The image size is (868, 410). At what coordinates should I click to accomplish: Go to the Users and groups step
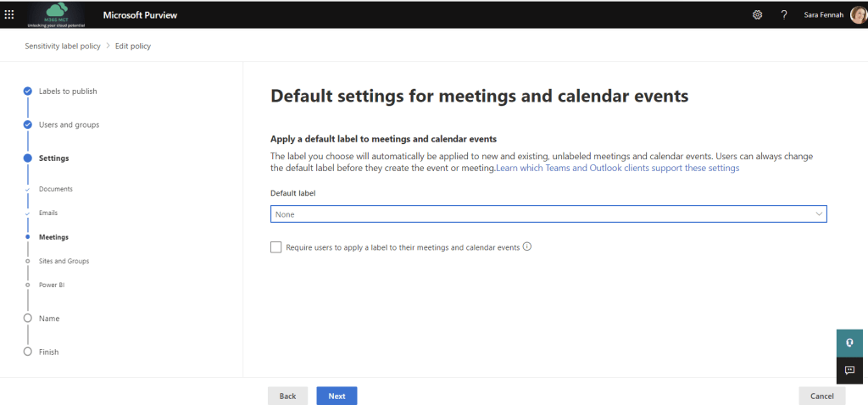[x=69, y=125]
